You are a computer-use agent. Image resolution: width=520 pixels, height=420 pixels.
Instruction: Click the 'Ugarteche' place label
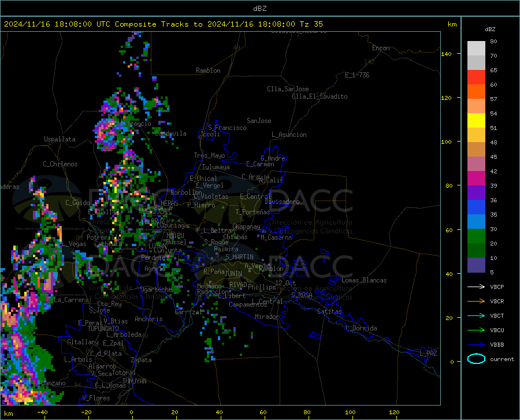(x=156, y=289)
